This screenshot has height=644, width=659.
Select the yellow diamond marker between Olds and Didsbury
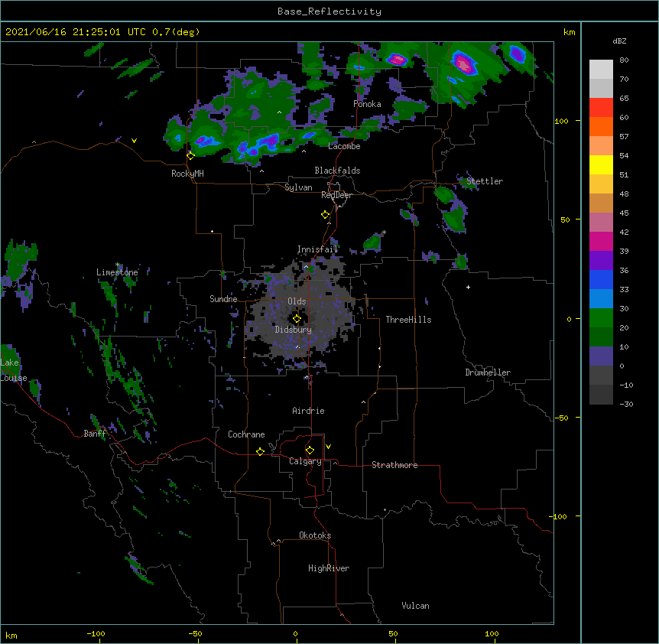(x=297, y=319)
